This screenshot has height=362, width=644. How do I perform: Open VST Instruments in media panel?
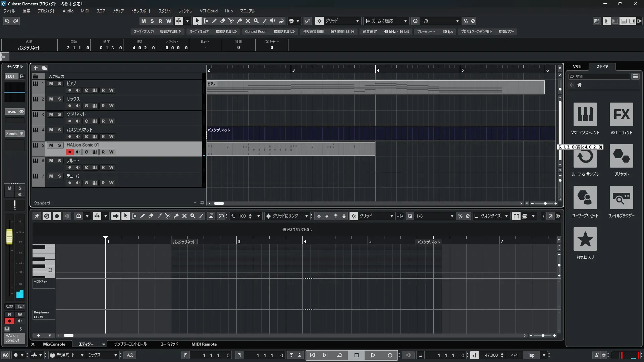(585, 114)
